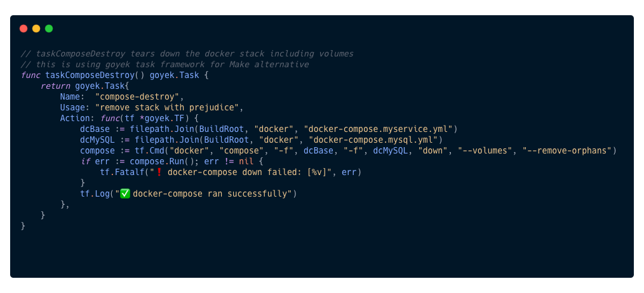Click the red close dot
644x293 pixels.
click(x=23, y=29)
